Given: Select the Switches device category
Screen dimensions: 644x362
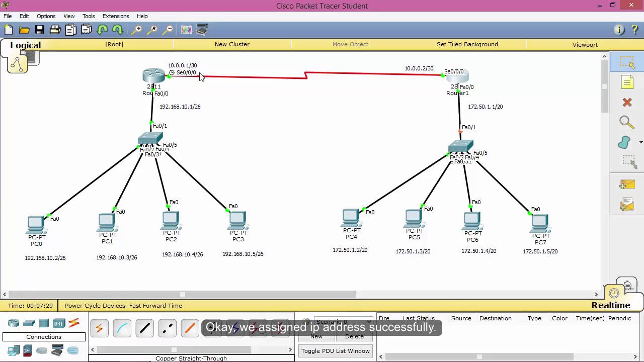Looking at the screenshot, I should 29,323.
